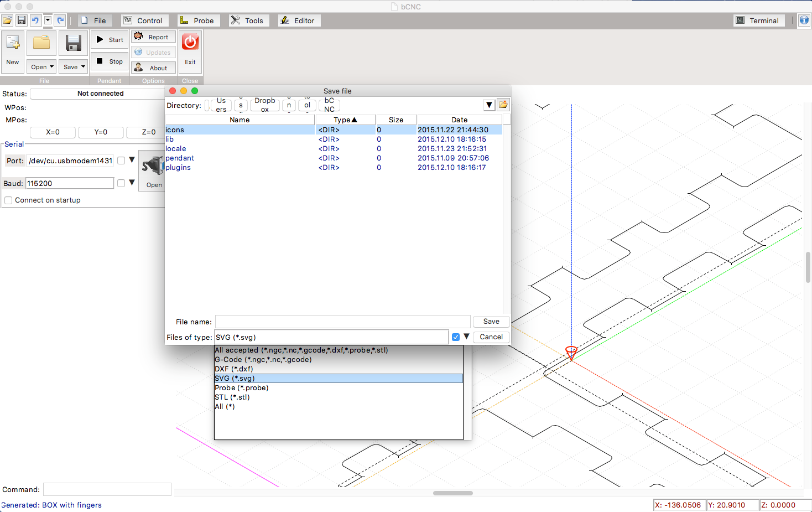Click the redo arrow in quick toolbar
812x512 pixels.
click(60, 20)
